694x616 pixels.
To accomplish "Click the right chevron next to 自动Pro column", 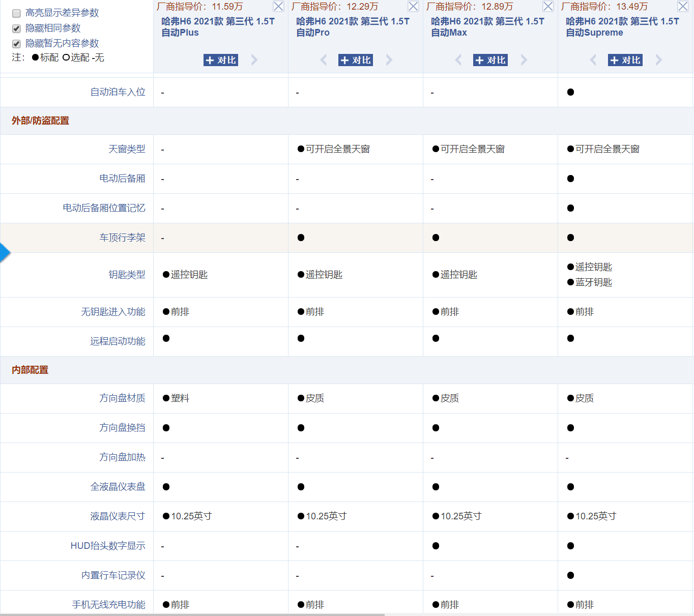I will (x=389, y=60).
